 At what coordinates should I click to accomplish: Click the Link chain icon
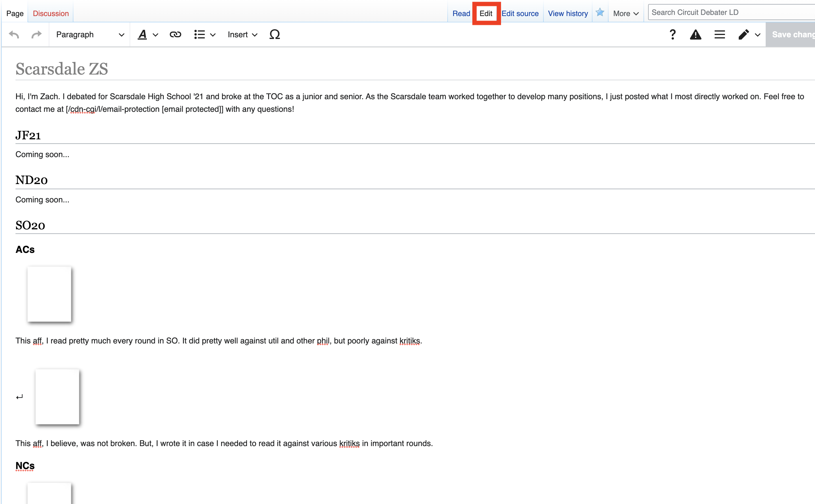(175, 34)
